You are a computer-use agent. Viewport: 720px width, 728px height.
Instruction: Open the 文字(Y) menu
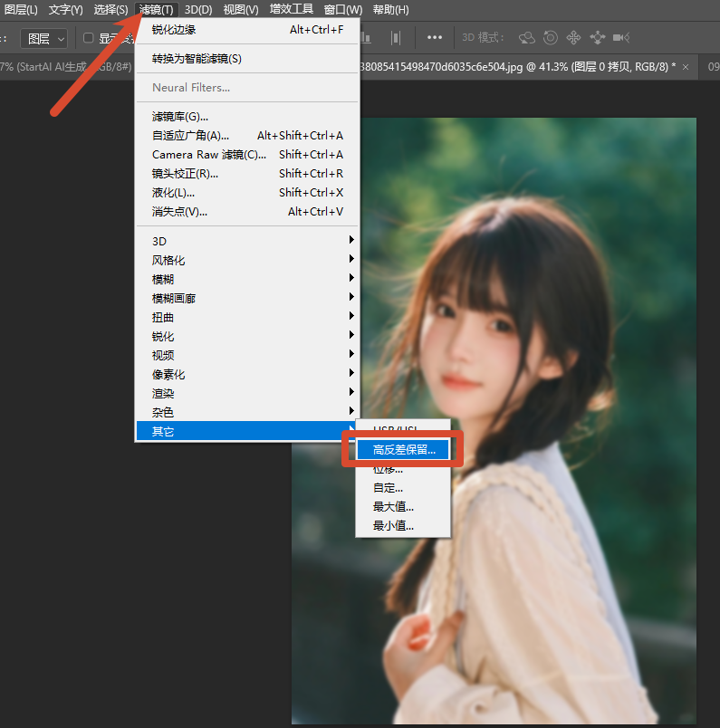pos(65,10)
